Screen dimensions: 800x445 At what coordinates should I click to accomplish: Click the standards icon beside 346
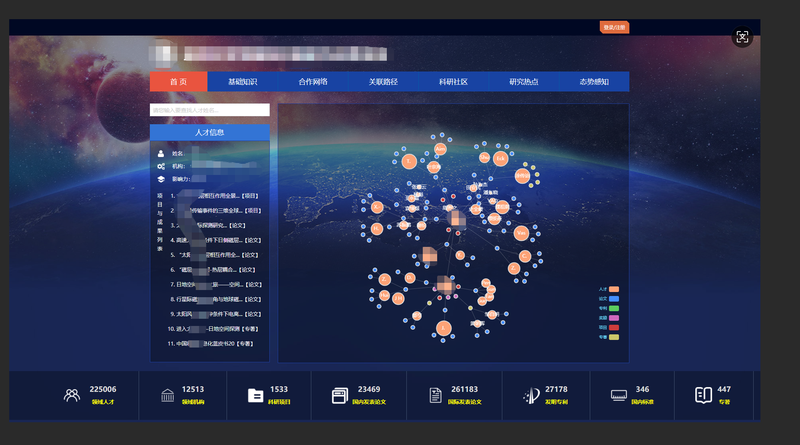[618, 395]
